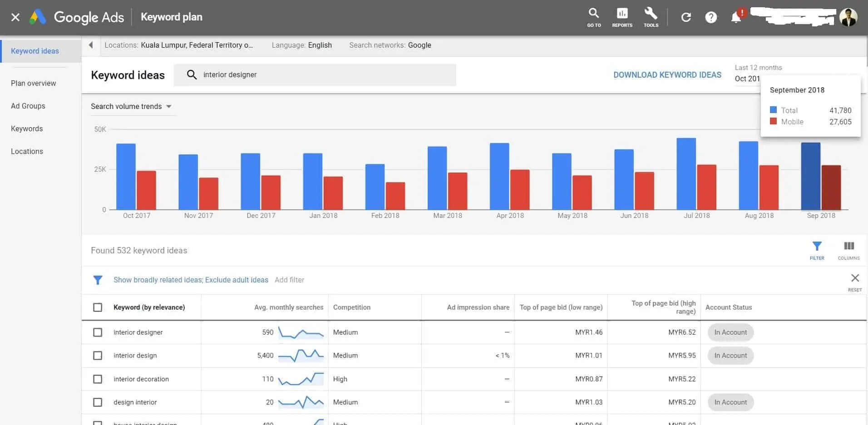The height and width of the screenshot is (425, 868).
Task: Sort by Competition column header
Action: pos(352,307)
